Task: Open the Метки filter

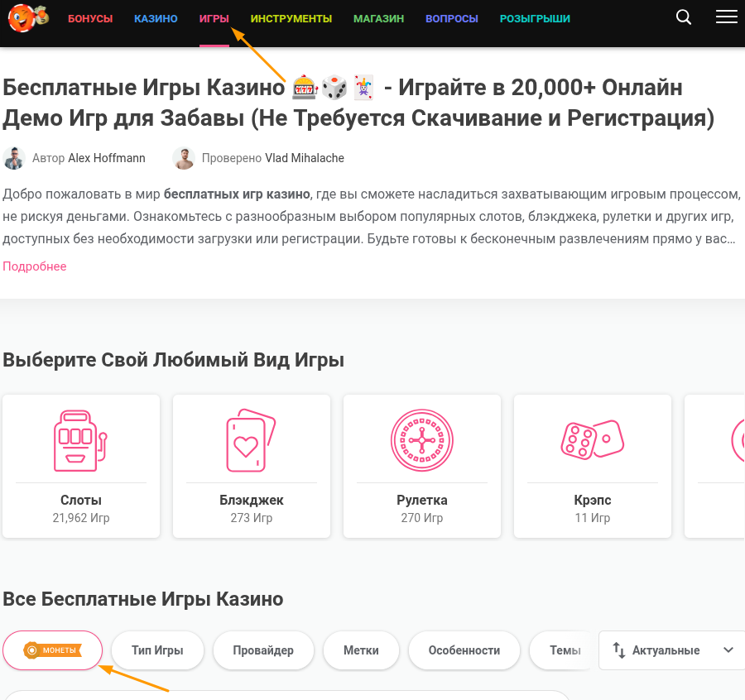Action: [361, 650]
